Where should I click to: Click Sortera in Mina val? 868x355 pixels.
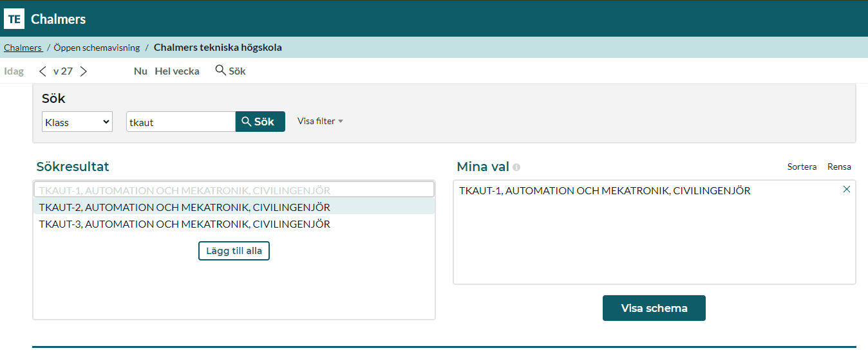[x=802, y=167]
